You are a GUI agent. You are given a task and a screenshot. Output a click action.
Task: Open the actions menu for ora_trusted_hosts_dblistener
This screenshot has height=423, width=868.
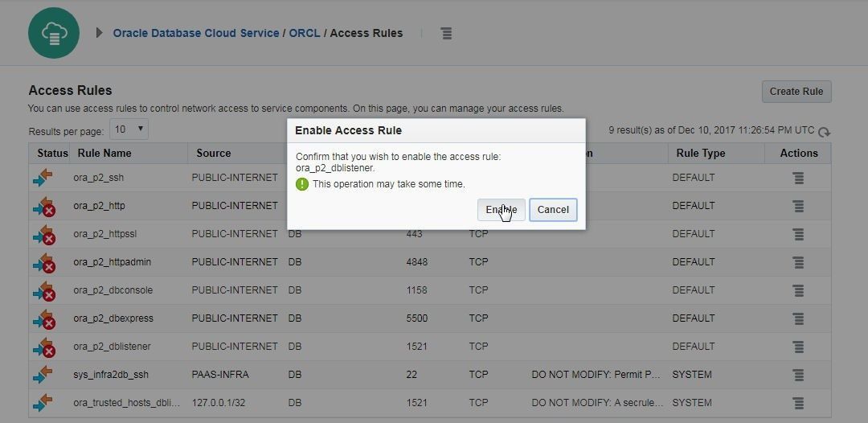pos(798,403)
